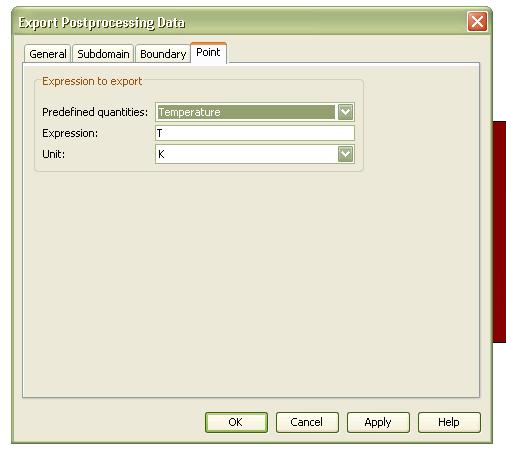
Task: Click the Point tab
Action: tap(208, 53)
